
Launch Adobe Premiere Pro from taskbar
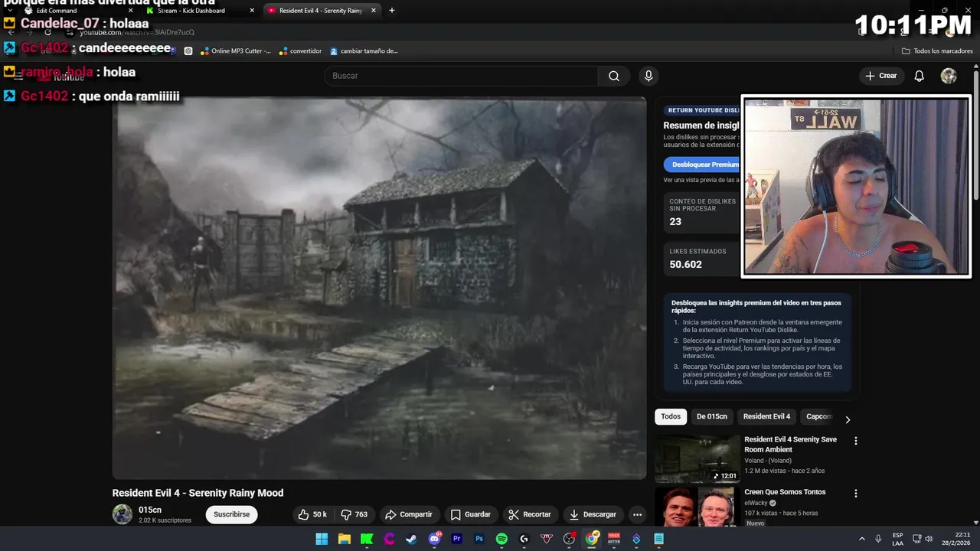[x=457, y=539]
